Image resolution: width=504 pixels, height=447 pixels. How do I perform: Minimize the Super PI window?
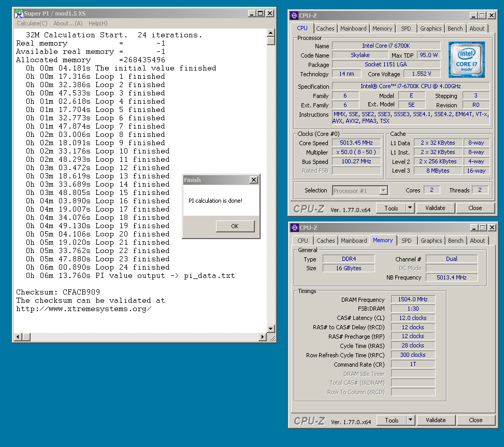pos(252,13)
